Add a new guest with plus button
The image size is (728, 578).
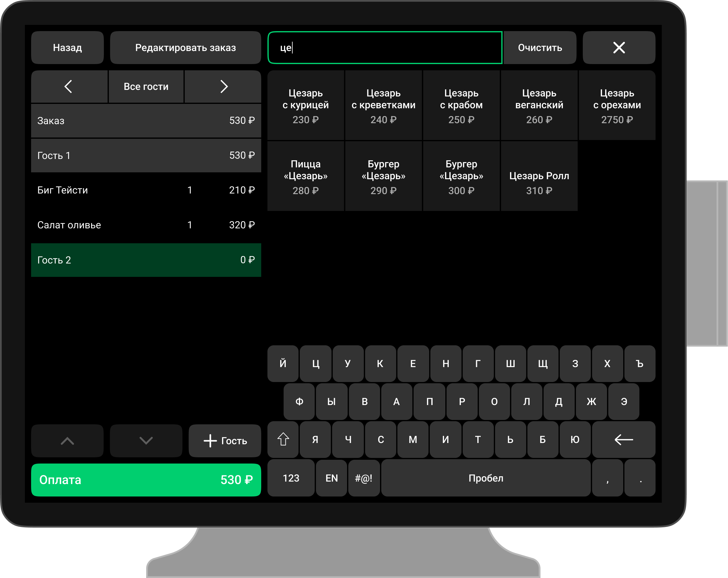[225, 440]
